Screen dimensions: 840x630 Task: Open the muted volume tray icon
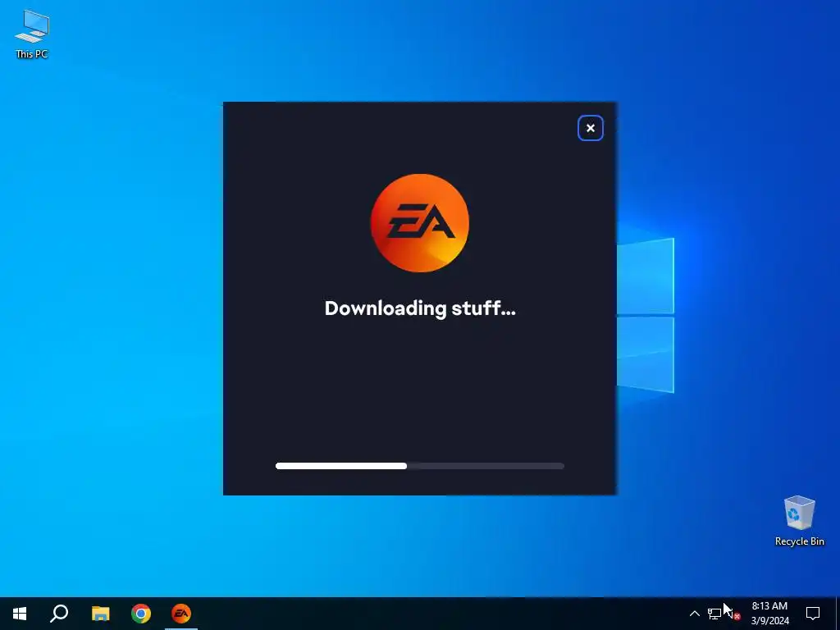point(733,614)
